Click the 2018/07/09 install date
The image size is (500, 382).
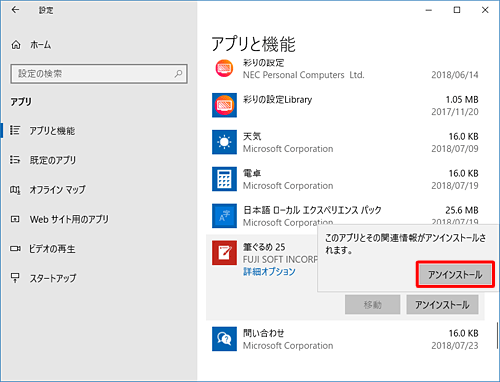[455, 149]
